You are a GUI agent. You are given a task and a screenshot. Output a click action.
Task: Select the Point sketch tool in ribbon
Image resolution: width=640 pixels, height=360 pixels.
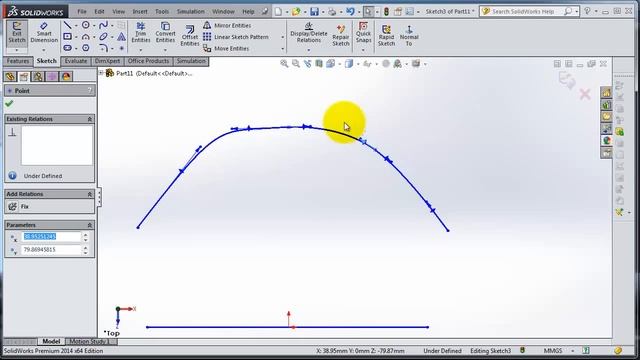(121, 48)
